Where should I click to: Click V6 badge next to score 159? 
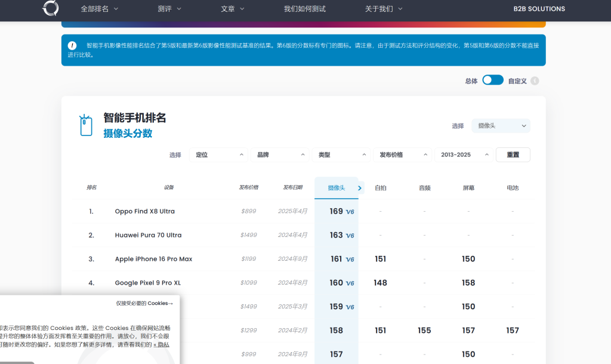[x=350, y=307]
